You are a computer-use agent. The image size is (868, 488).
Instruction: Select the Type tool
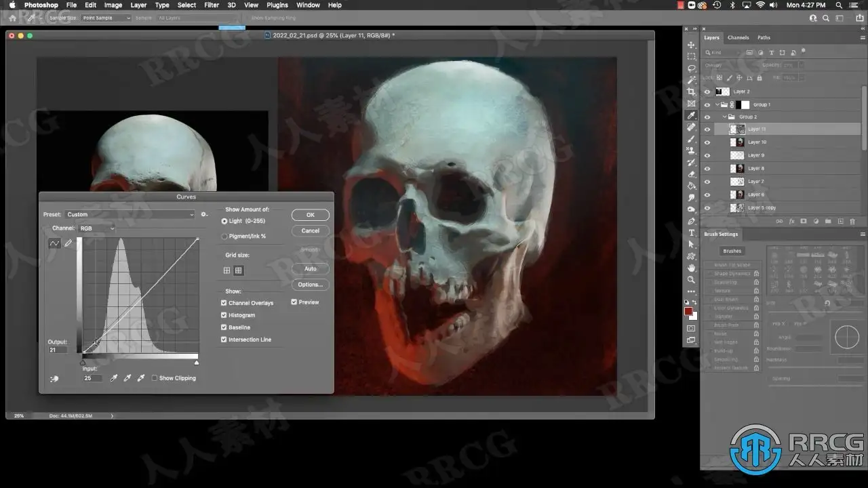coord(691,232)
